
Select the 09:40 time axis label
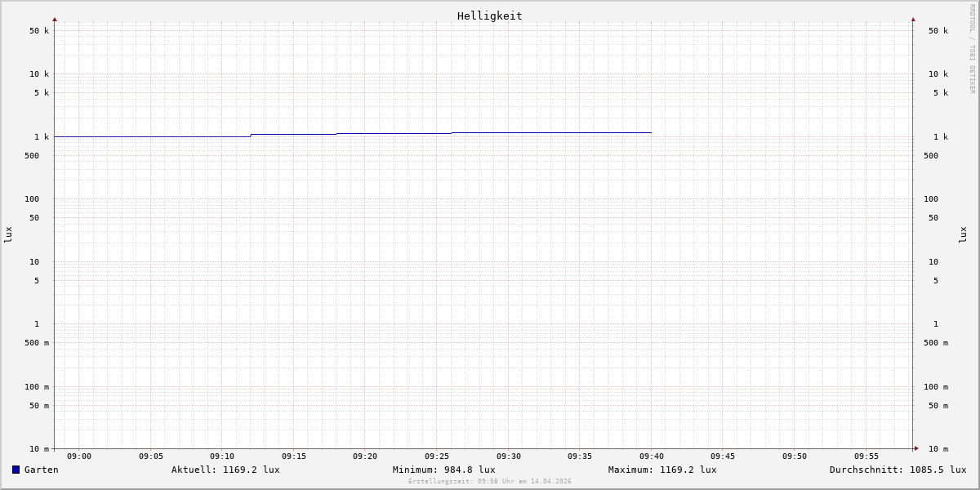[x=652, y=457]
